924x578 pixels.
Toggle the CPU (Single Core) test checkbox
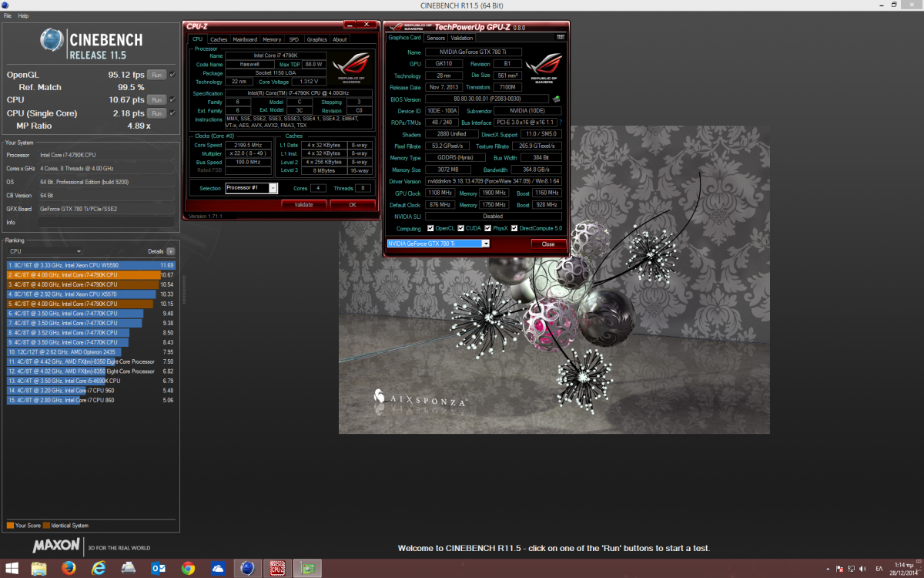pos(172,113)
